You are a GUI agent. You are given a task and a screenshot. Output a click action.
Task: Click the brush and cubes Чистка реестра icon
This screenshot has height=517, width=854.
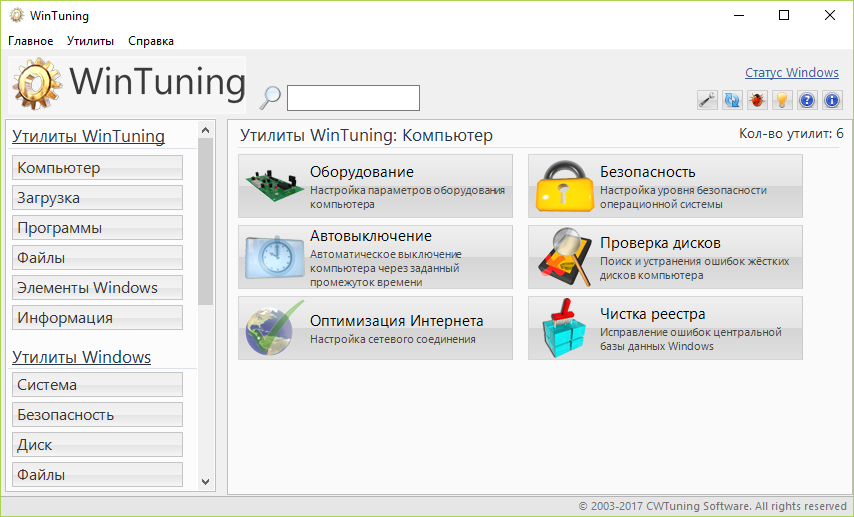click(565, 328)
